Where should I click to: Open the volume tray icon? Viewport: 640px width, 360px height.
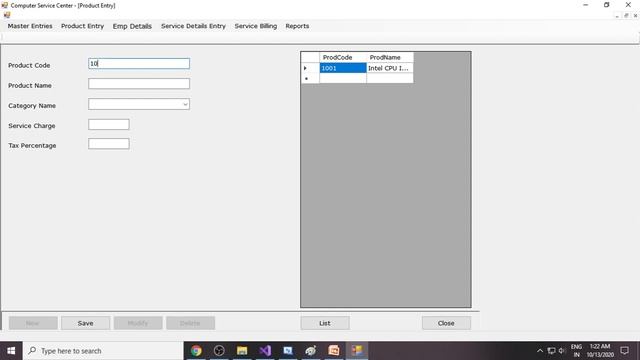click(562, 351)
